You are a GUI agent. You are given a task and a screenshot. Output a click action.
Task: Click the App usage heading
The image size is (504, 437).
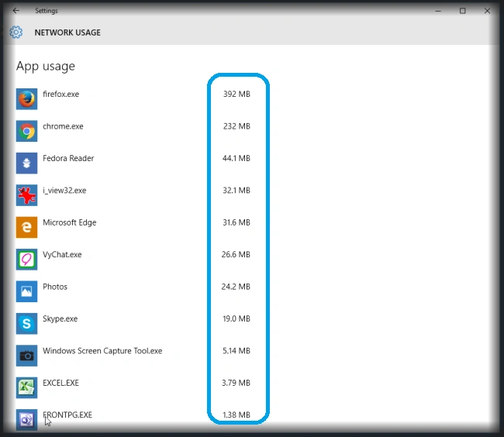[46, 66]
